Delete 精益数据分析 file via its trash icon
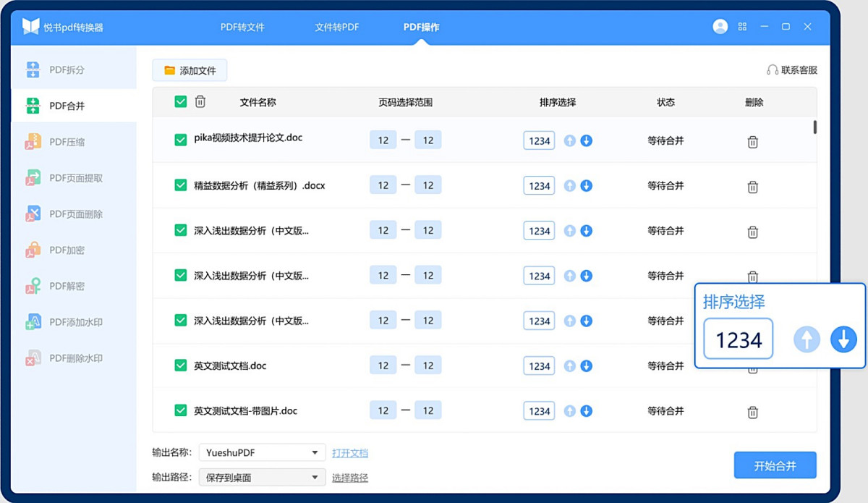 tap(752, 187)
